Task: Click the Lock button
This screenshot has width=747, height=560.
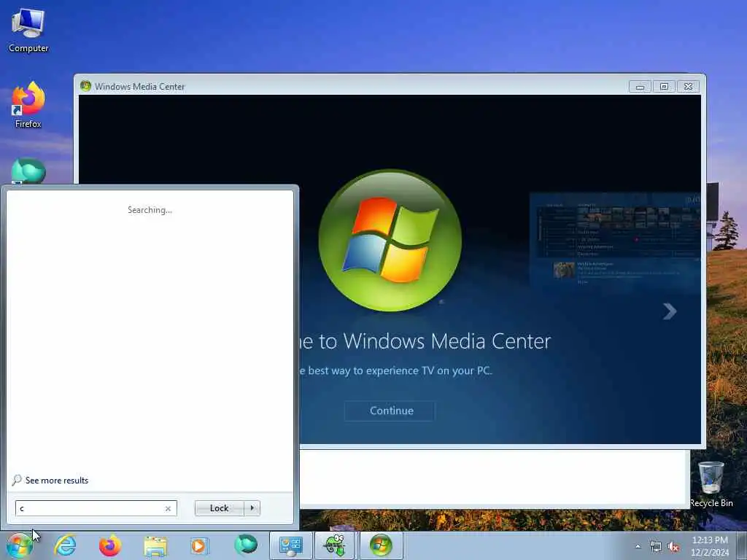Action: (219, 508)
